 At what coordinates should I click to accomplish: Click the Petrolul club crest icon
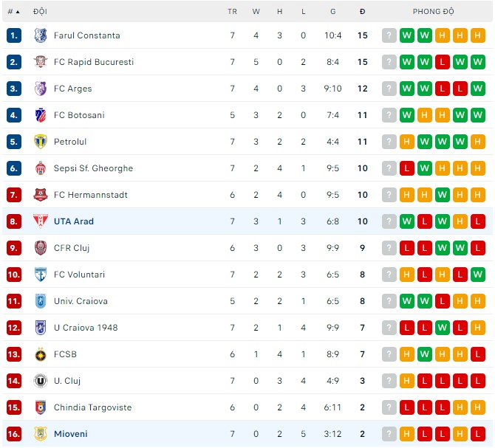[x=40, y=142]
